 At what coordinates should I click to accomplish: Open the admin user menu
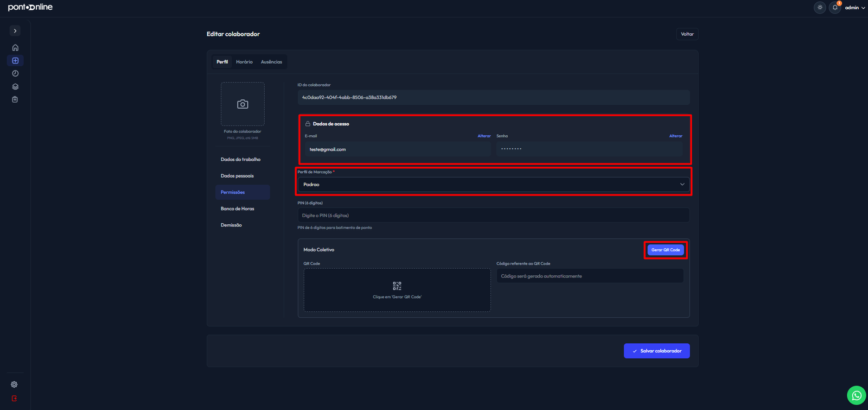[x=855, y=8]
